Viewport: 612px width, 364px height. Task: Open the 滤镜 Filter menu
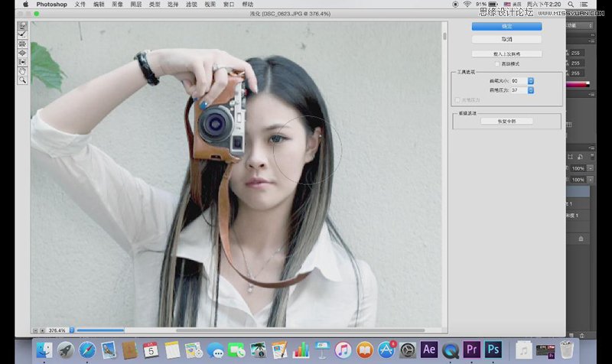pyautogui.click(x=191, y=5)
